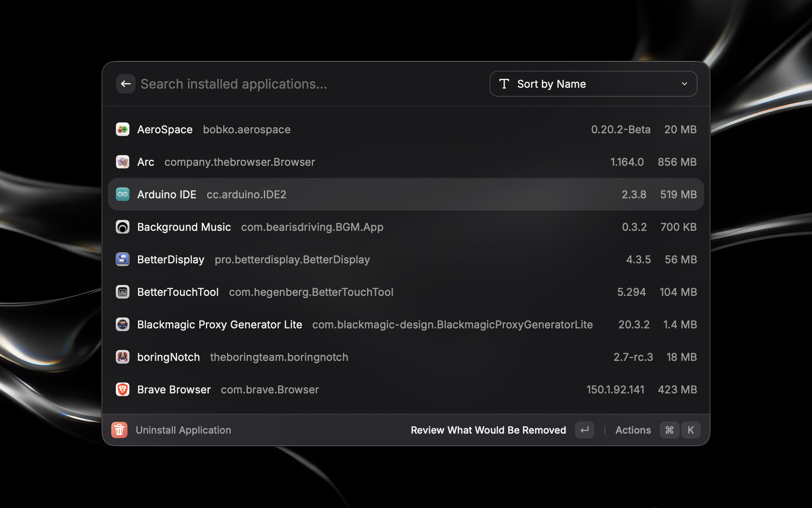
Task: Select the Blackmagic Proxy Generator Lite name
Action: tap(220, 324)
